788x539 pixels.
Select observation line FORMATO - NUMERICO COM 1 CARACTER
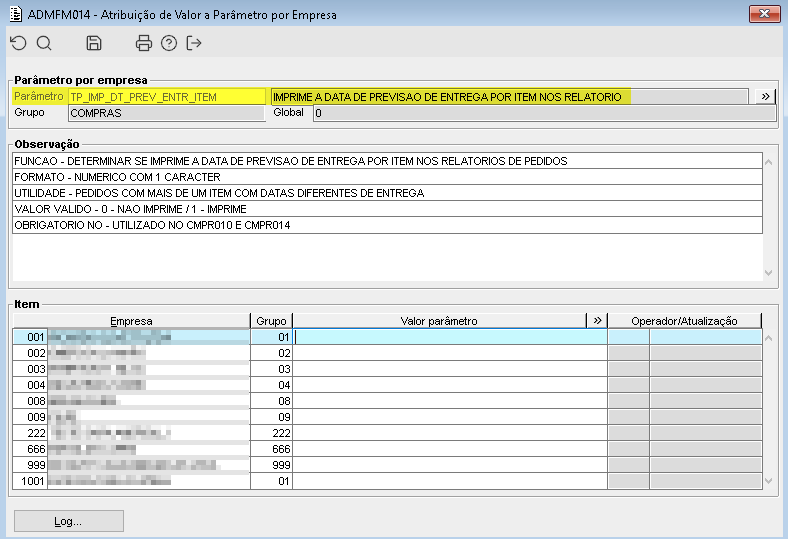(387, 177)
